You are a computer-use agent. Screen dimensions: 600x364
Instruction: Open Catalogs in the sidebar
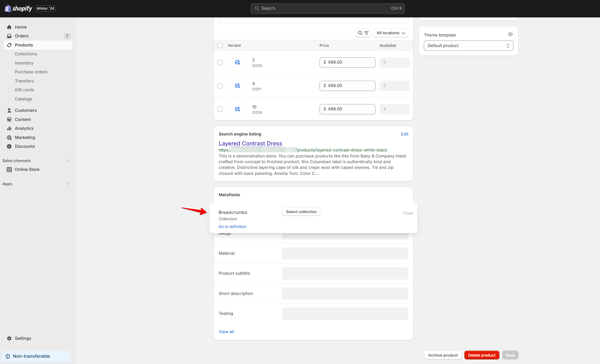point(23,99)
